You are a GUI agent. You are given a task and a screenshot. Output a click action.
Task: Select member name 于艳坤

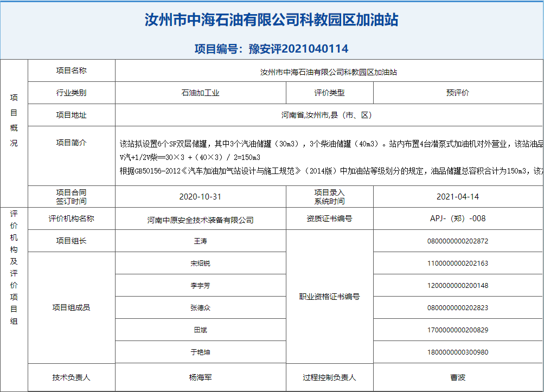coord(200,352)
